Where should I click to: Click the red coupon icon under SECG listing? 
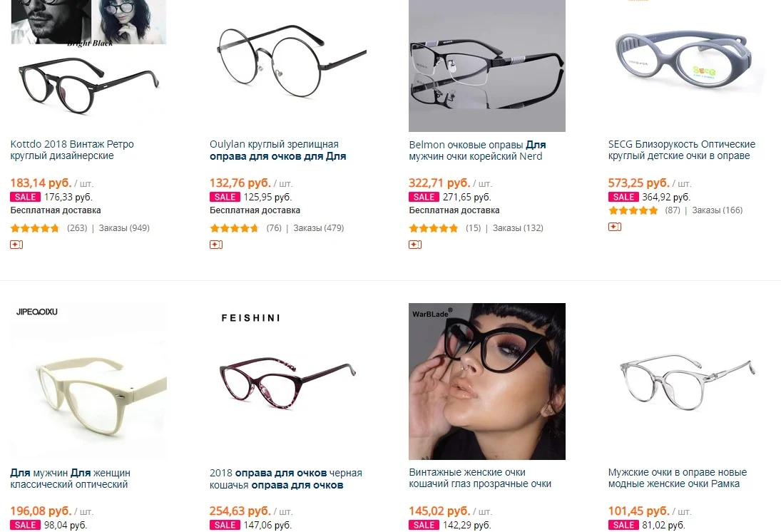614,227
